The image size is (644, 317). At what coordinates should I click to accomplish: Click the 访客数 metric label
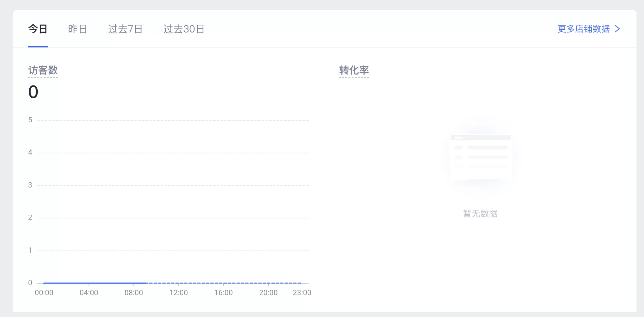[x=43, y=71]
